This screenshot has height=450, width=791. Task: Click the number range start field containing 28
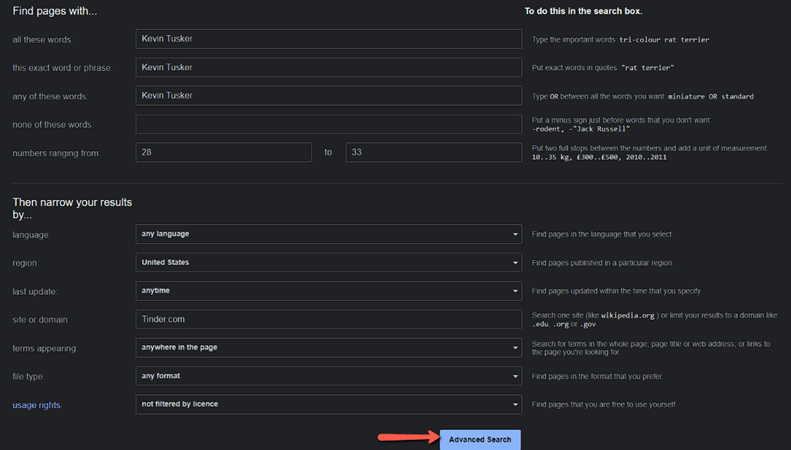(x=222, y=153)
